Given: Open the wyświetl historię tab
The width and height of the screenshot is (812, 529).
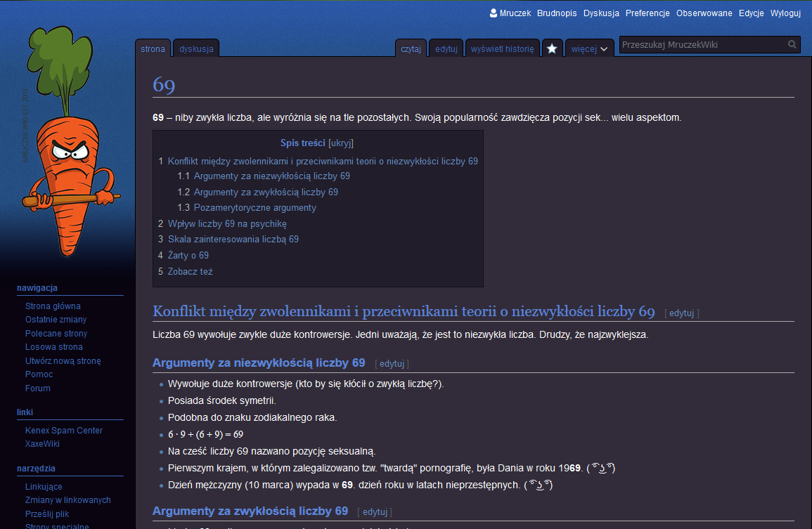Looking at the screenshot, I should tap(502, 49).
